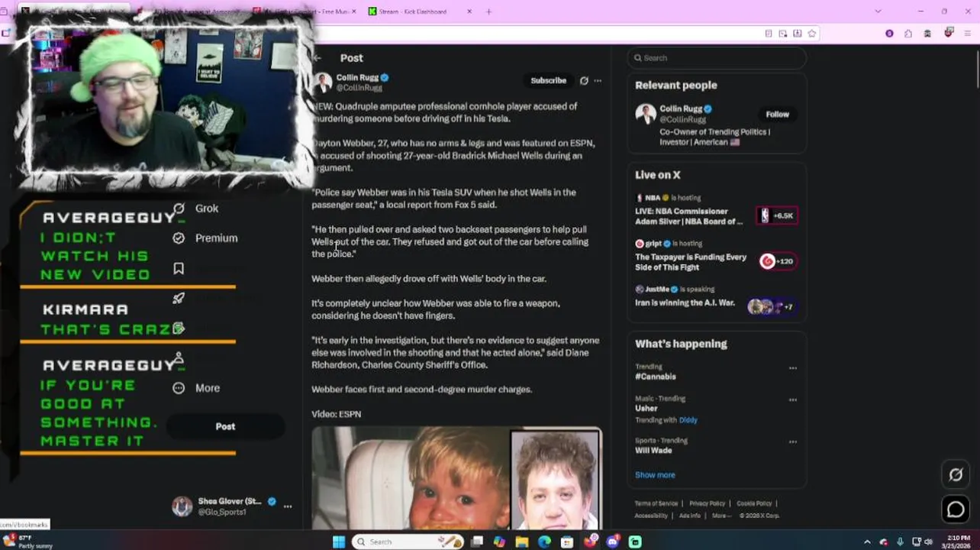
Task: Click Collin Rugg avatar on the post
Action: click(323, 82)
